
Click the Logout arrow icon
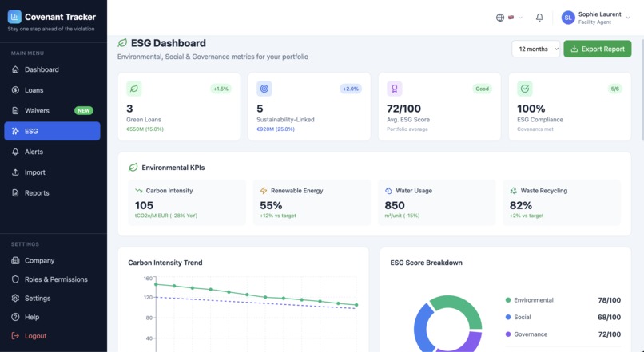pyautogui.click(x=15, y=336)
